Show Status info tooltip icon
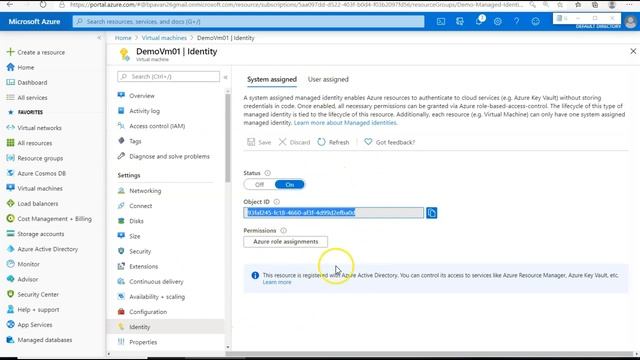Viewport: 640px width, 360px height. [267, 173]
